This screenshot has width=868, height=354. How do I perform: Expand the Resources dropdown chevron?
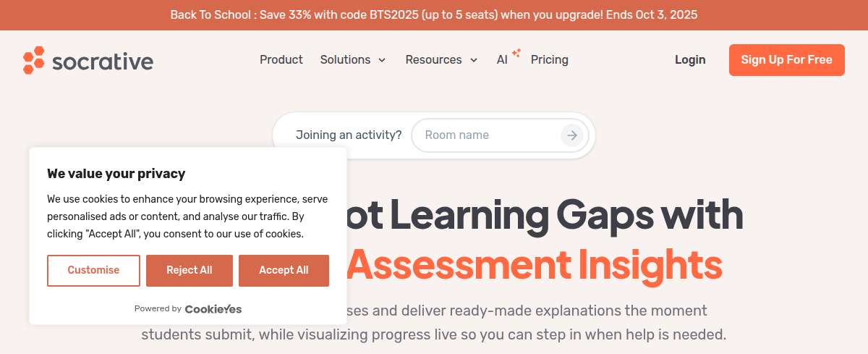[474, 60]
